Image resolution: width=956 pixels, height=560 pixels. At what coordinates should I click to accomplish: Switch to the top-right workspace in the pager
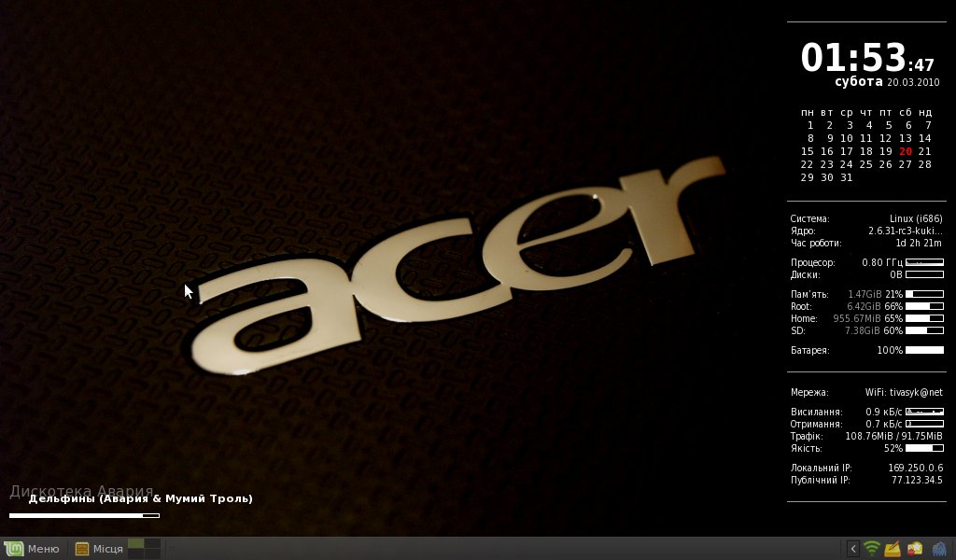tap(152, 543)
